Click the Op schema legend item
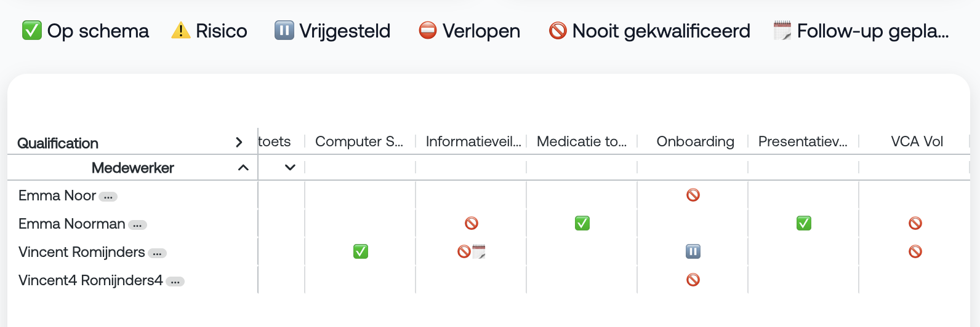 click(x=86, y=31)
